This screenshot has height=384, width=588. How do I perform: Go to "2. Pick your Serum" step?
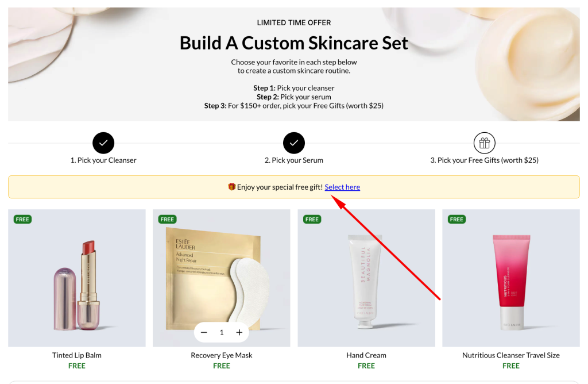(x=294, y=160)
